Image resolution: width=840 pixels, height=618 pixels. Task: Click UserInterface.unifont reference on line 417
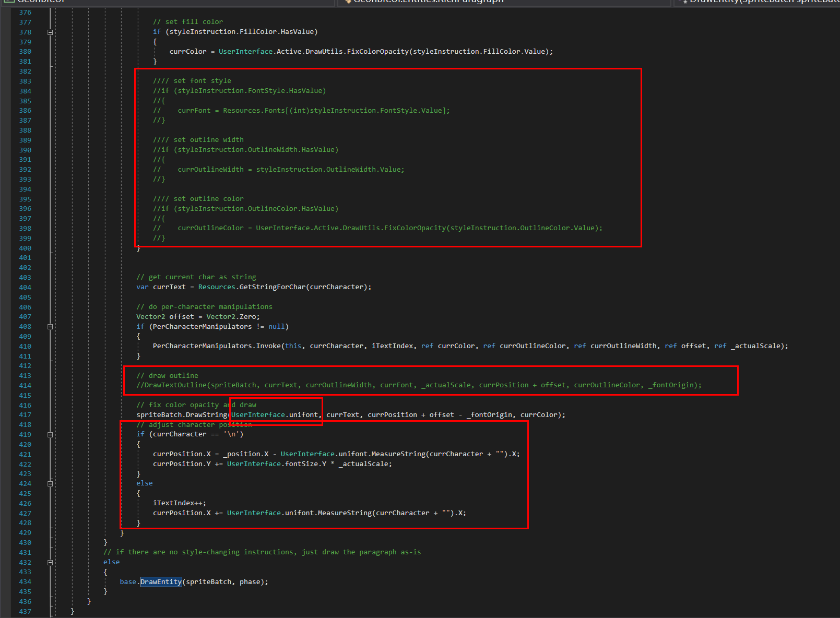tap(275, 414)
